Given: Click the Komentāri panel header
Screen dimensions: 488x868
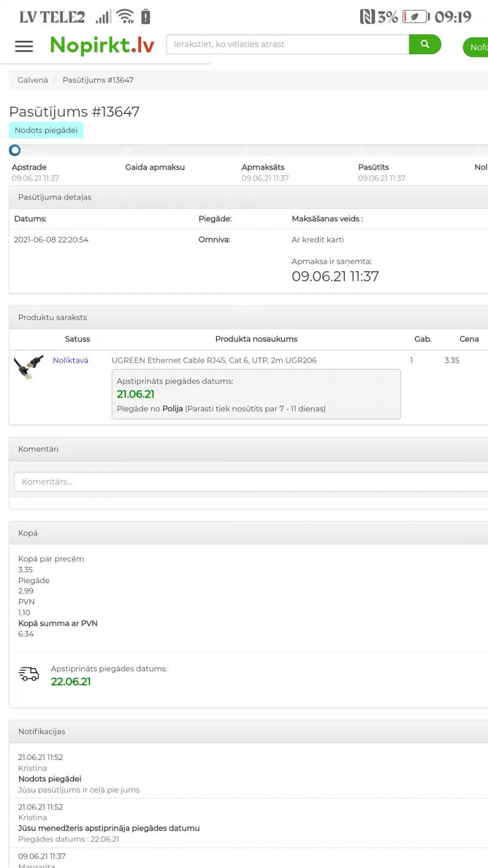Looking at the screenshot, I should pos(248,449).
